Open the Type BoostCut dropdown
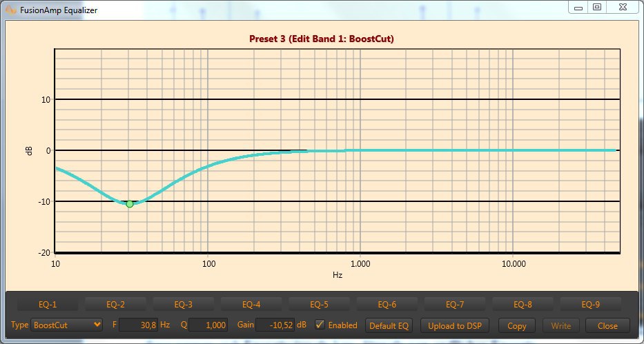This screenshot has width=644, height=344. tap(66, 325)
